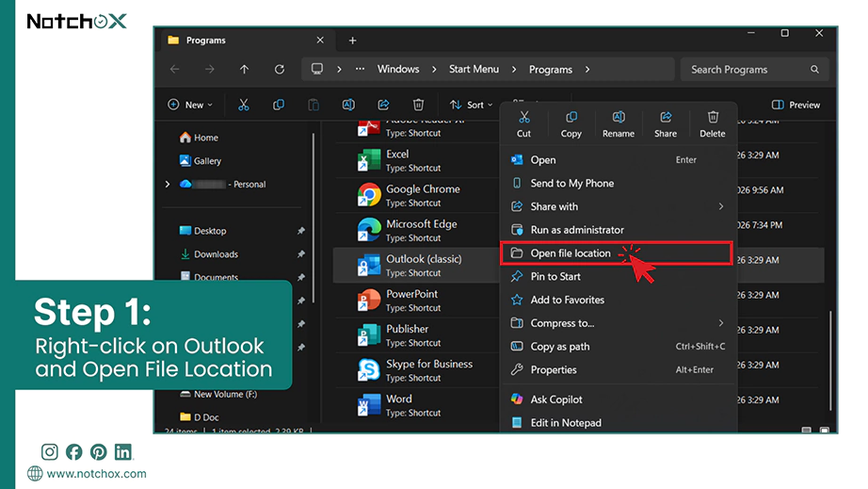
Task: Show hidden path with breadcrumb ellipsis
Action: click(360, 69)
